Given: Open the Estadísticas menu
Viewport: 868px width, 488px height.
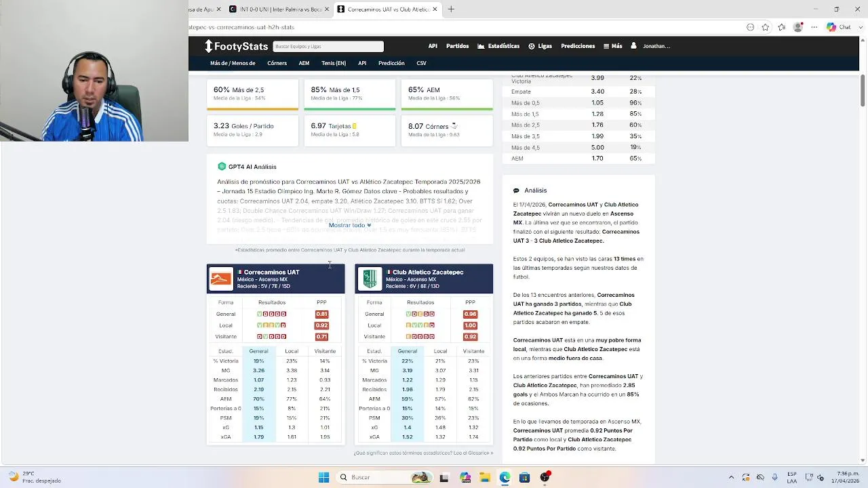Looking at the screenshot, I should click(x=498, y=46).
